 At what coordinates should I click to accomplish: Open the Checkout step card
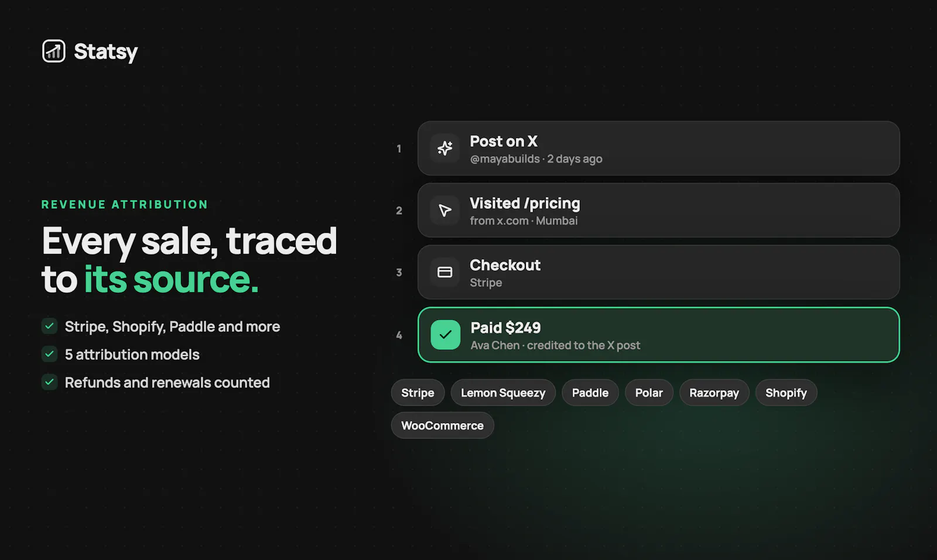659,272
